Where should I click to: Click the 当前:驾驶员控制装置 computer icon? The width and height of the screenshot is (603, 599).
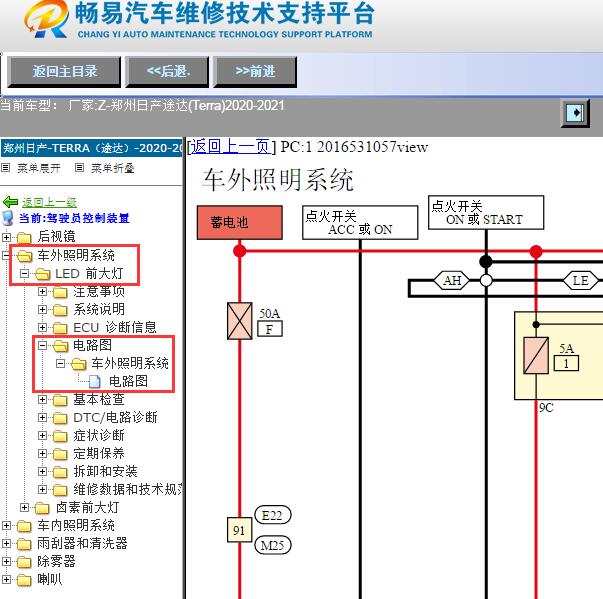(8, 218)
